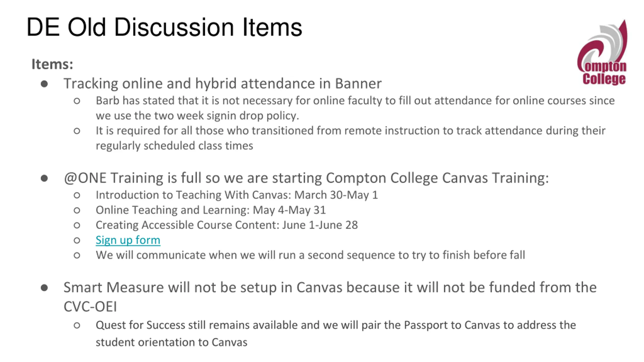Select the Items: heading text

(x=52, y=64)
